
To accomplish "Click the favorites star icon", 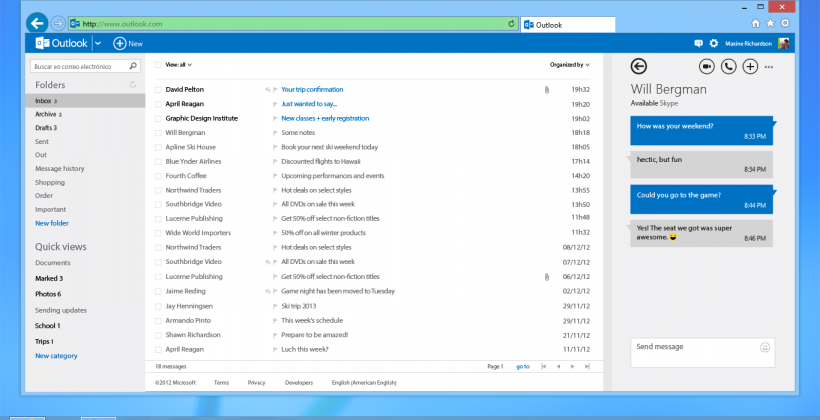I will coord(770,24).
